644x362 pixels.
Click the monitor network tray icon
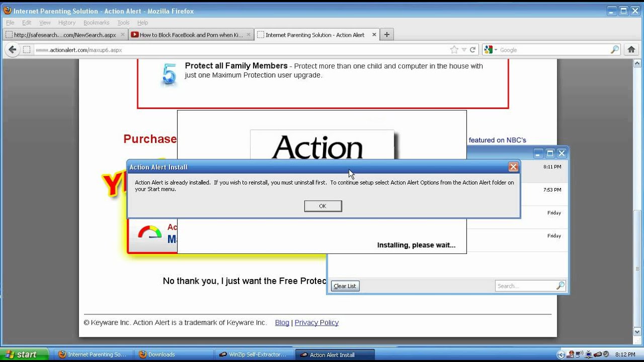588,354
